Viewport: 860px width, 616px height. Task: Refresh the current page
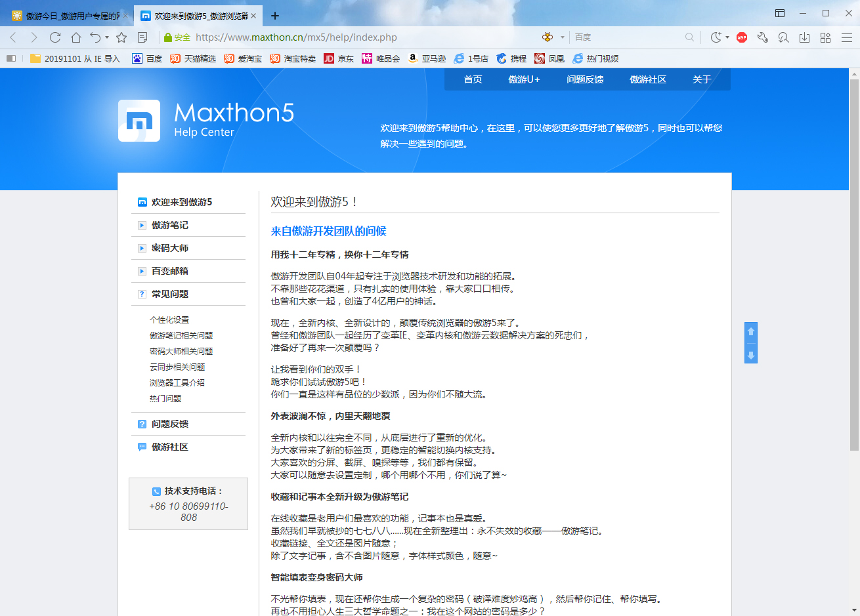coord(54,37)
